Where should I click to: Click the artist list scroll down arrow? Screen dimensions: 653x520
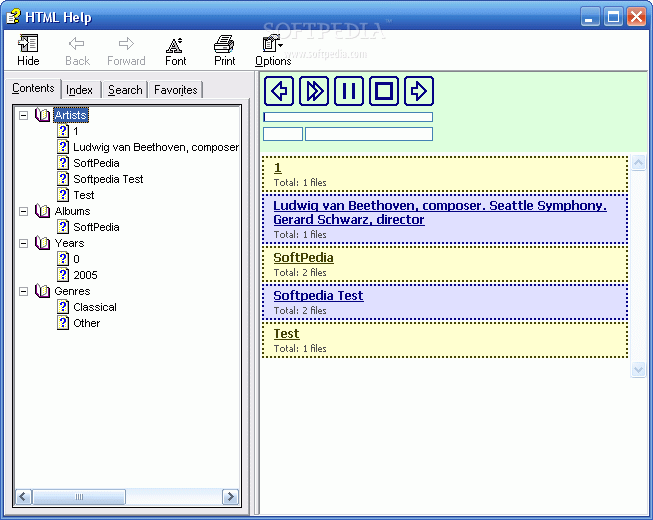(x=638, y=369)
